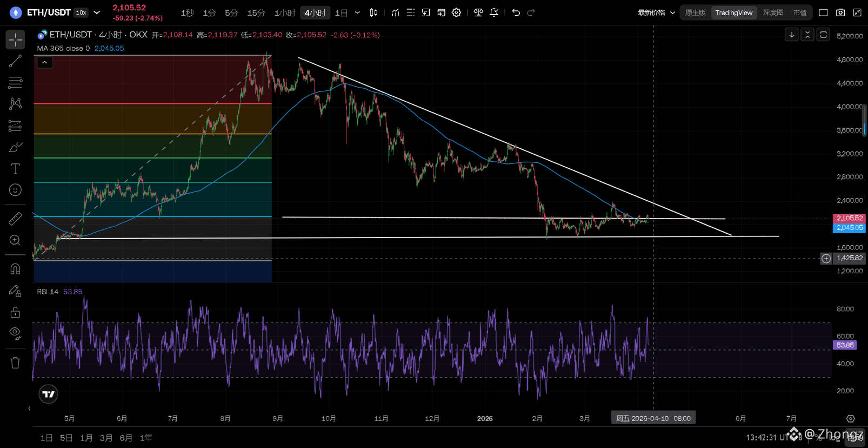
Task: Create a price alert with bell icon
Action: (494, 12)
